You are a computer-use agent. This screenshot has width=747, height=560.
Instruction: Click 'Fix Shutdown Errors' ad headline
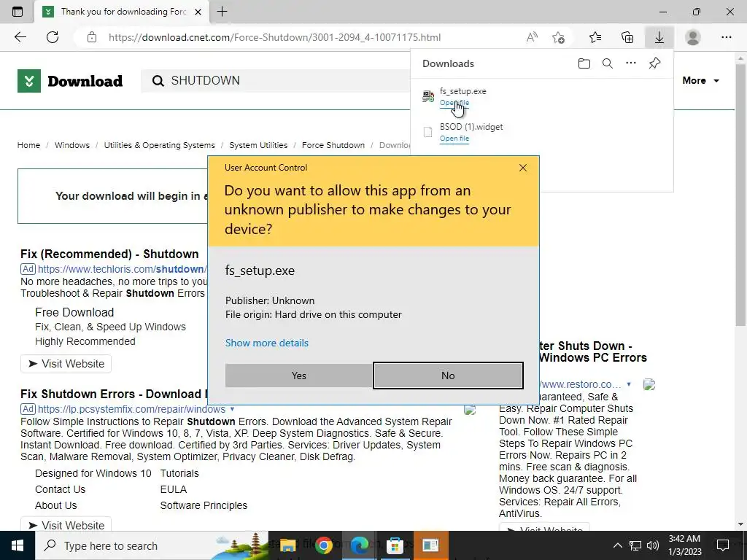click(115, 394)
